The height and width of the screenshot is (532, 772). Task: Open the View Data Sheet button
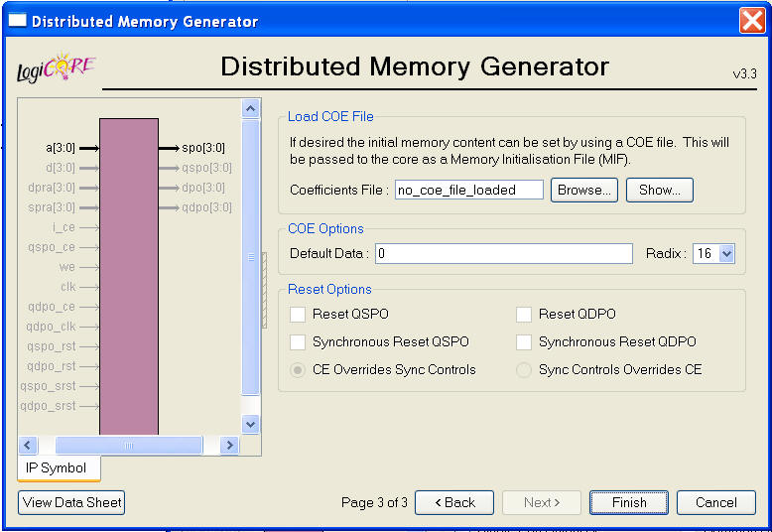tap(71, 502)
